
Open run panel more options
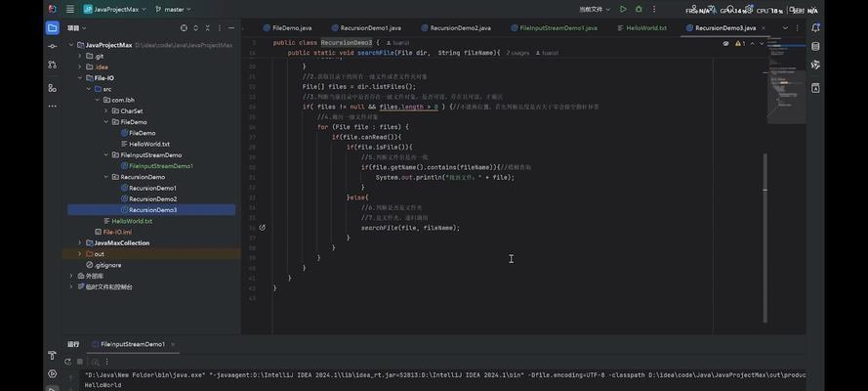tap(106, 362)
